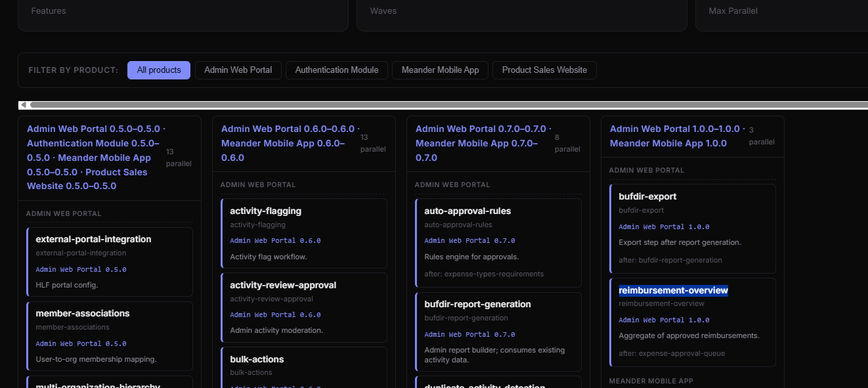
Task: Filter by Admin Web Portal
Action: pyautogui.click(x=238, y=70)
